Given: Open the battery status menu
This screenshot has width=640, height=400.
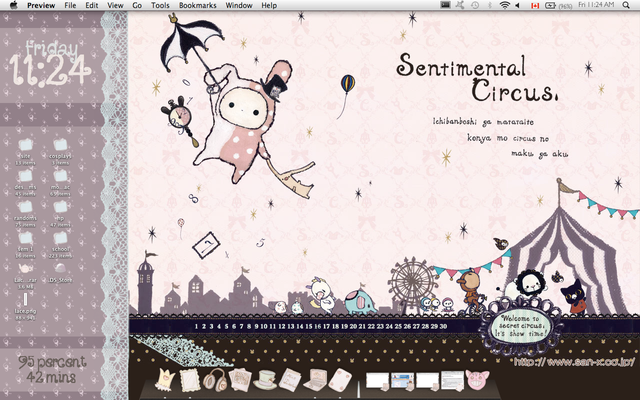Looking at the screenshot, I should click(x=553, y=5).
